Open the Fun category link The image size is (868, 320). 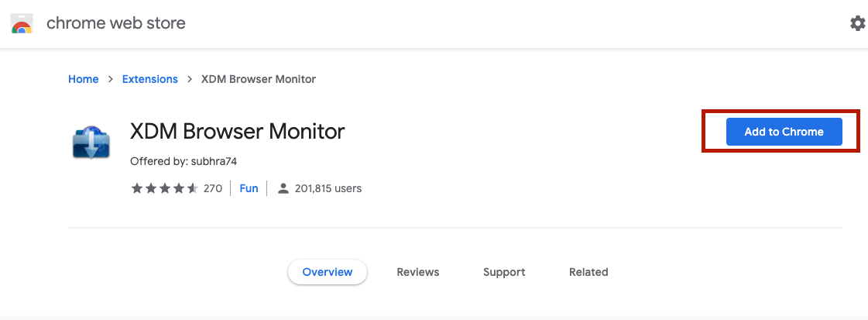pos(249,188)
